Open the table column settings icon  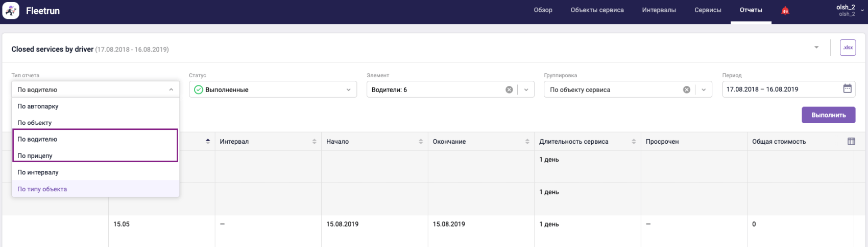(851, 142)
